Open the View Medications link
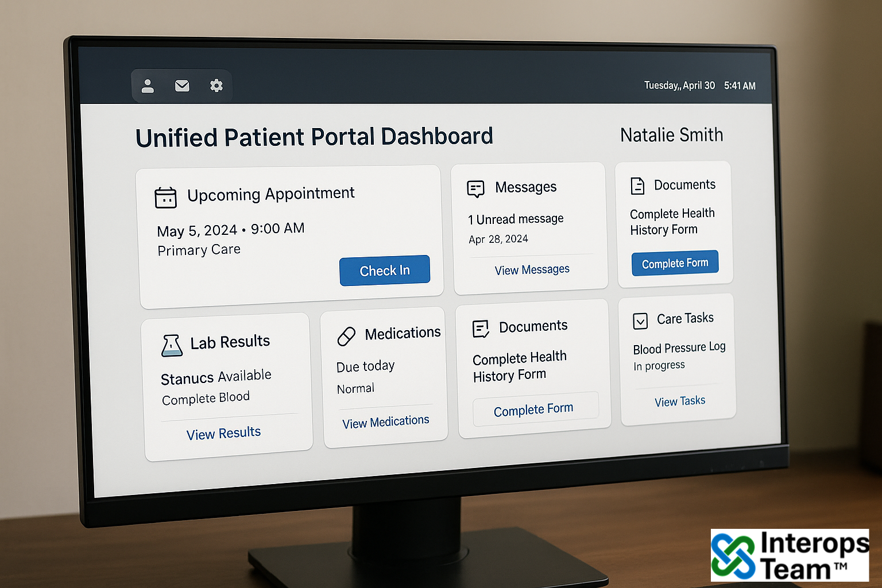 (386, 422)
